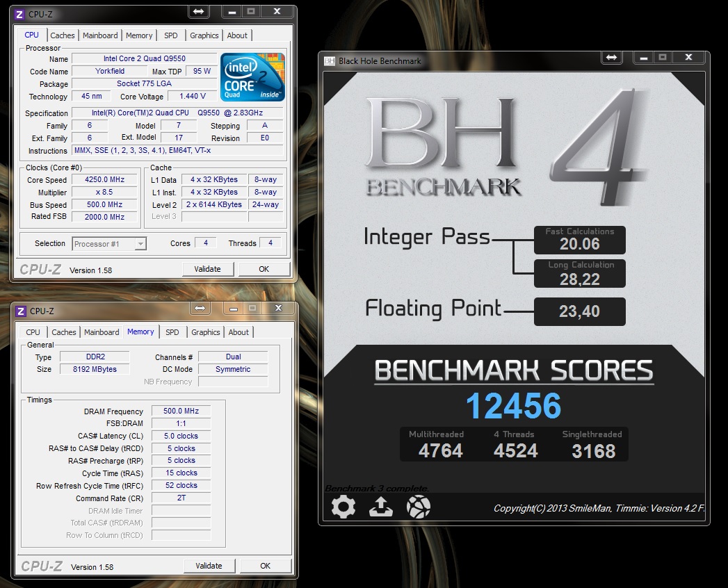Close the Black Hole Benchmark window
This screenshot has height=588, width=728.
[688, 57]
